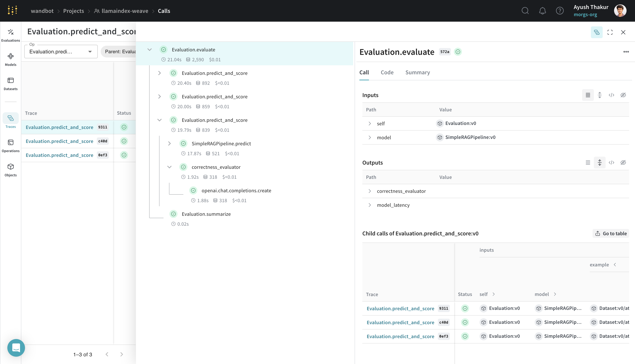Select the Evaluation.summarize tree row
The width and height of the screenshot is (635, 364).
(206, 214)
